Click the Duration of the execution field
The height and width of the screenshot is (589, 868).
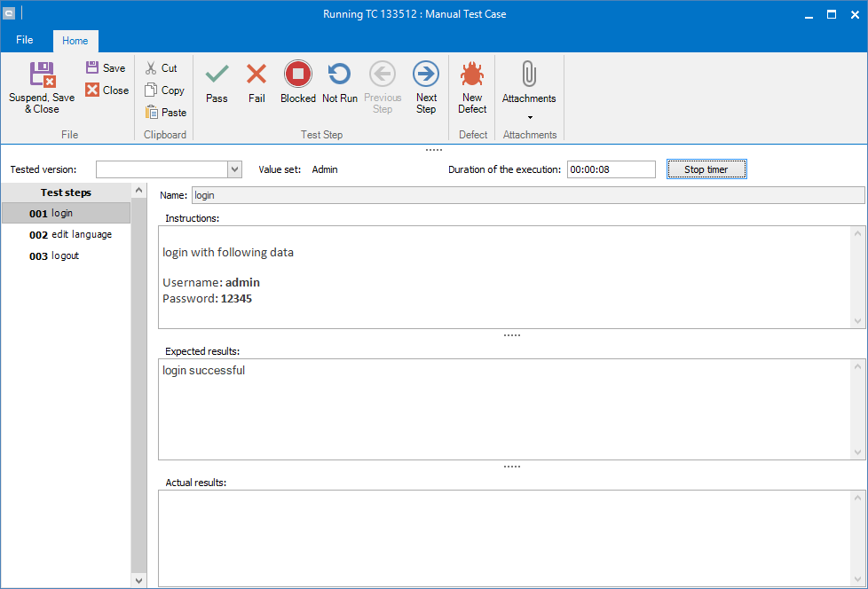pos(611,169)
